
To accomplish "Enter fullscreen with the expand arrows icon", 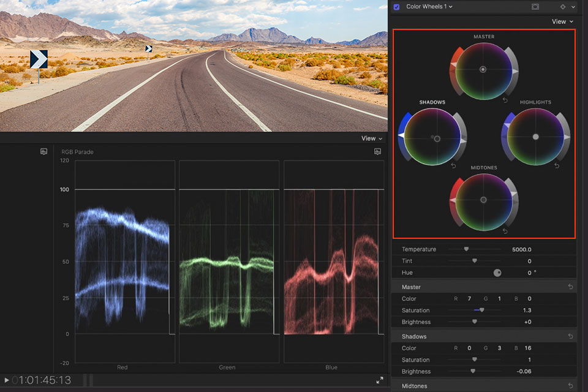I will (x=380, y=380).
